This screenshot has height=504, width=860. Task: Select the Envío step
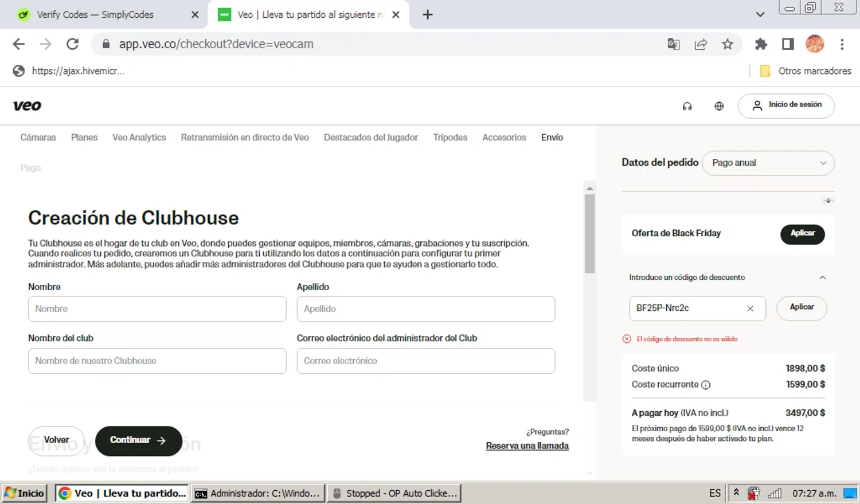coord(552,138)
